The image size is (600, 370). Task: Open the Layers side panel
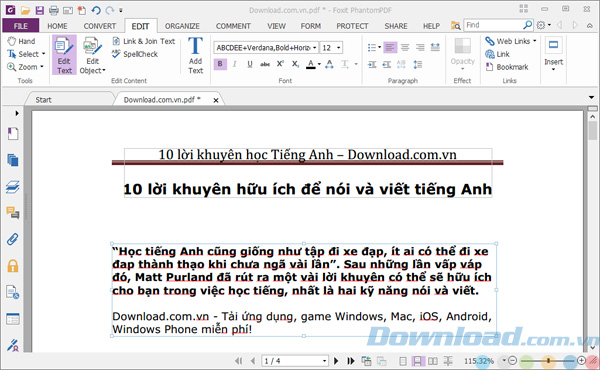tap(13, 187)
